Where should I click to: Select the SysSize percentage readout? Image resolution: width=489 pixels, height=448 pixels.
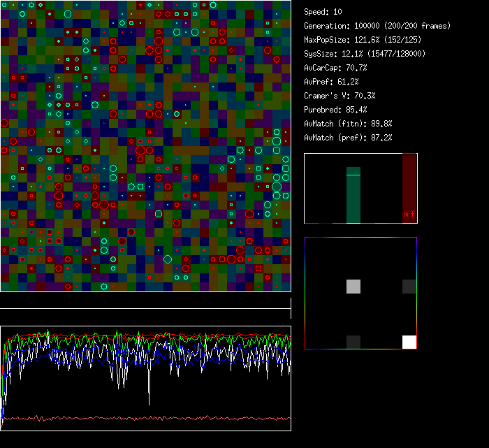(x=365, y=54)
